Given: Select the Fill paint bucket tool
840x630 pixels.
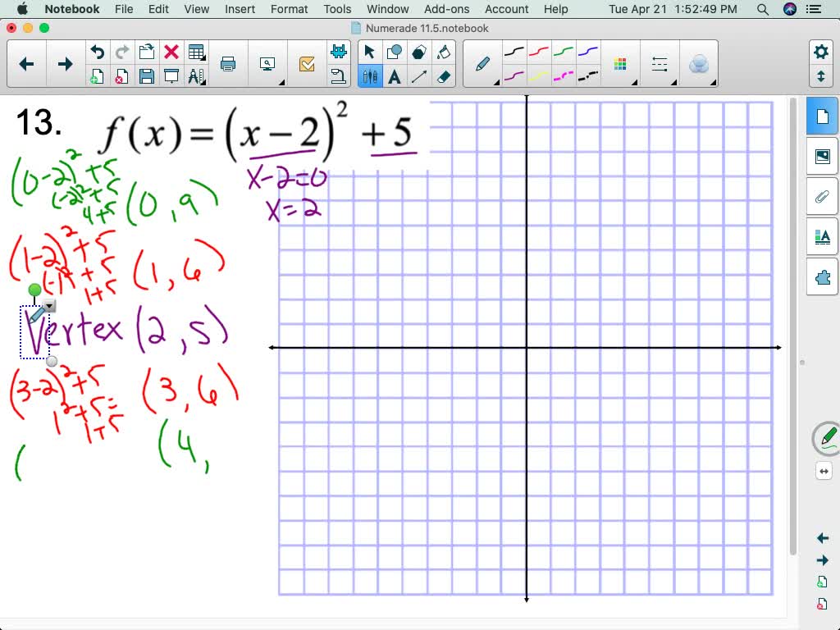Looking at the screenshot, I should 444,52.
